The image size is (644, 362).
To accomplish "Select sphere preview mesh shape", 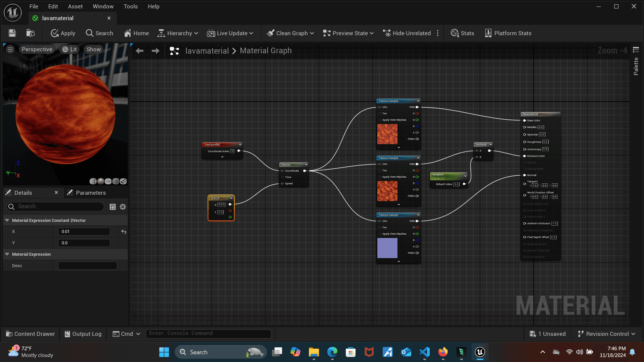I will [x=101, y=181].
